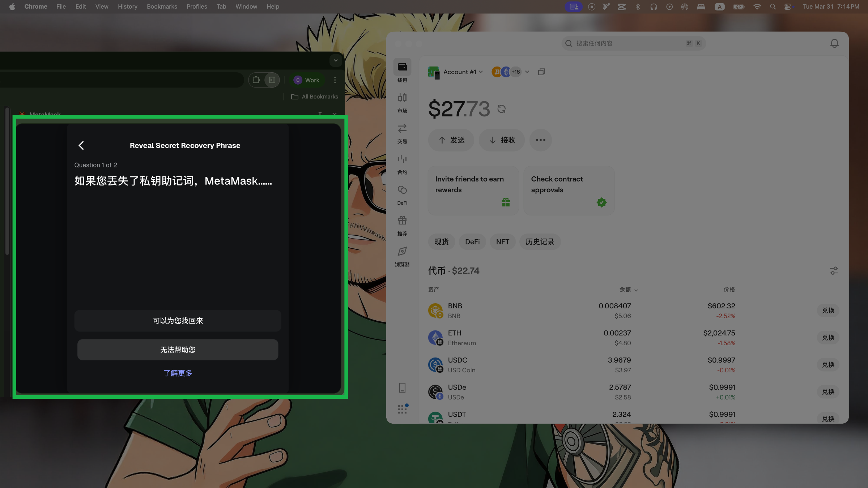The height and width of the screenshot is (488, 868).
Task: Open the Profiles menu in menu bar
Action: pos(197,7)
